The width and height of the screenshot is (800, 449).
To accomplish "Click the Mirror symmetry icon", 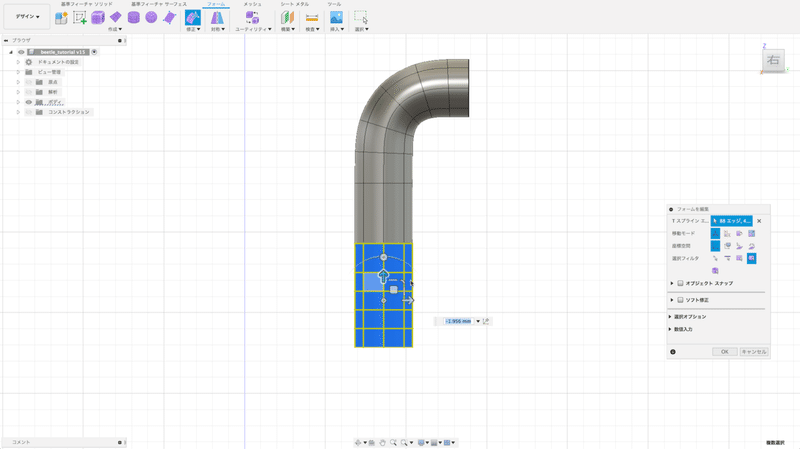I will [217, 17].
